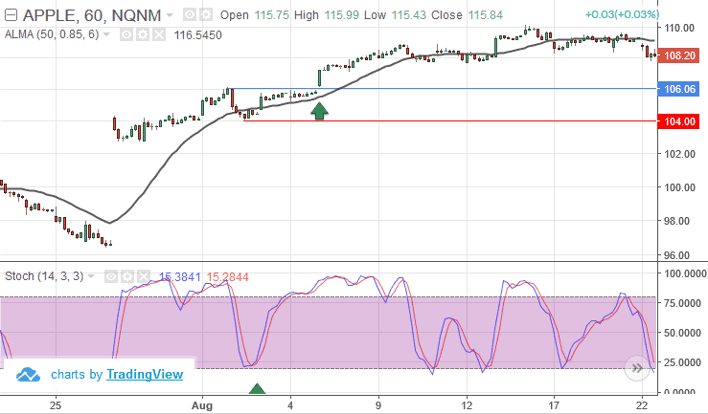The image size is (708, 414).
Task: Select the red 108.20 last price label
Action: pos(679,56)
